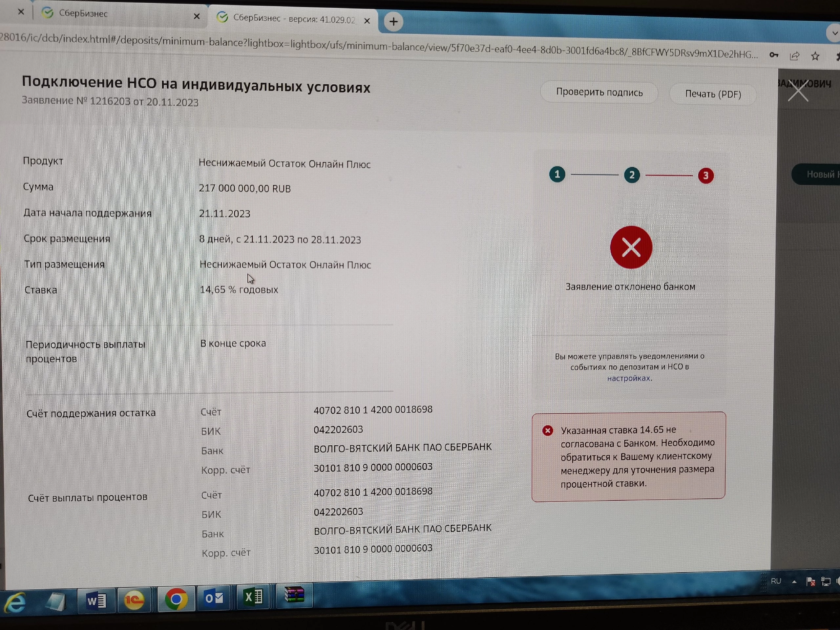
Task: Click the sum value 217 000 000,00 RUB
Action: [x=244, y=188]
